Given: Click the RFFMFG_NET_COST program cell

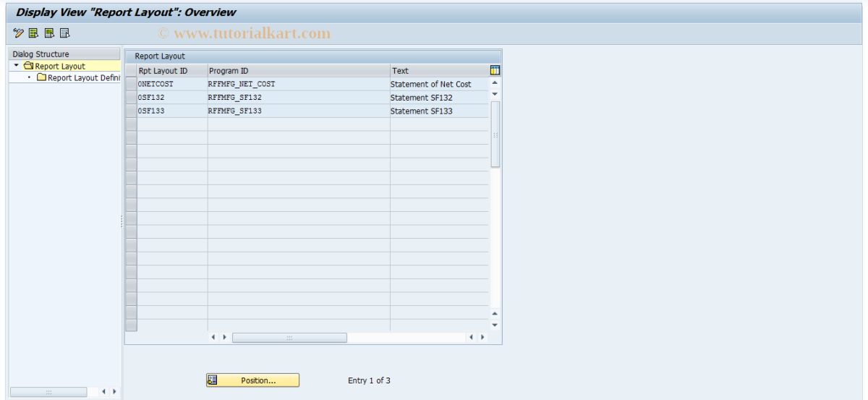Looking at the screenshot, I should (x=299, y=85).
